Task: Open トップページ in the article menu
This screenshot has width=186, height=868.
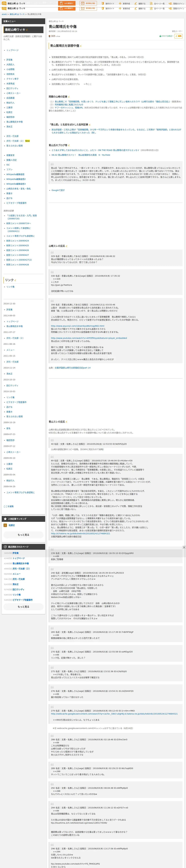Action: (12, 50)
